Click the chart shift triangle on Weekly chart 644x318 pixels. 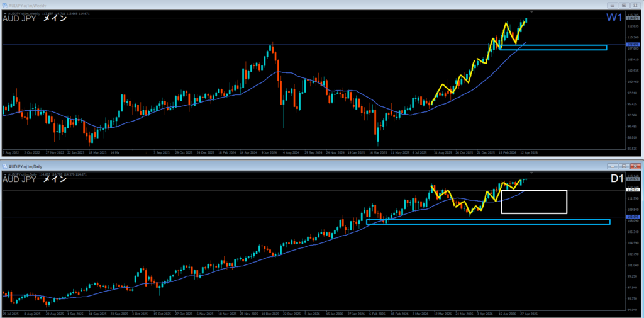[532, 12]
